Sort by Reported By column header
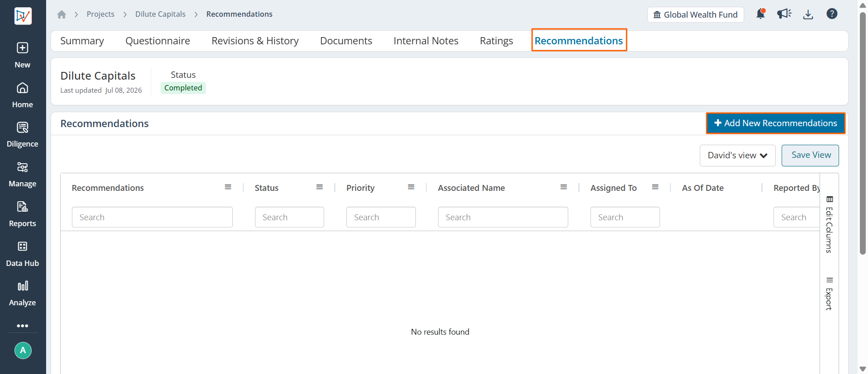 [797, 188]
